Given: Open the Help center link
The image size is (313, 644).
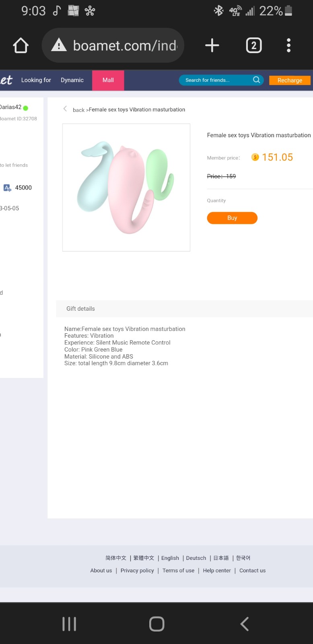Looking at the screenshot, I should pyautogui.click(x=217, y=570).
